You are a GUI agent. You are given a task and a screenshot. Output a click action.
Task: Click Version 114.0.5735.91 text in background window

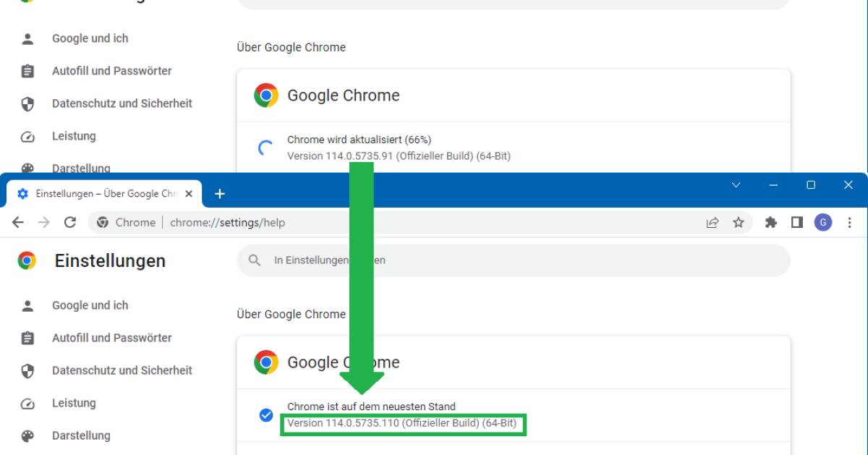pyautogui.click(x=399, y=156)
